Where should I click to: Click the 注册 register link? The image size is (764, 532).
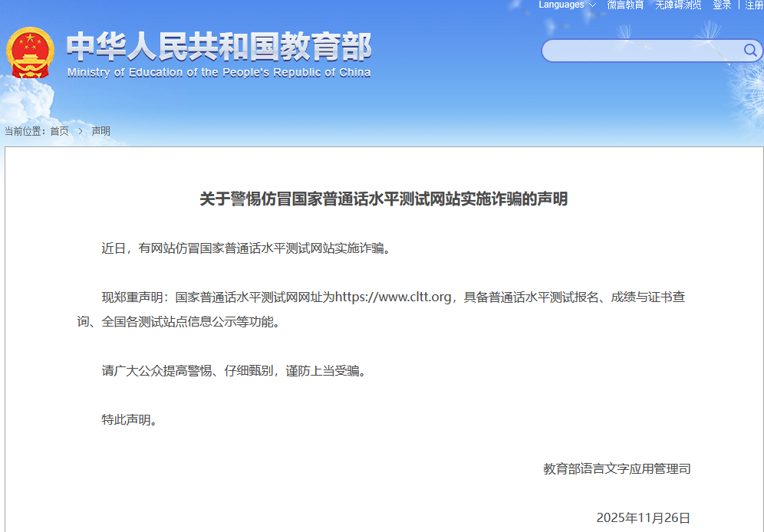tap(753, 5)
